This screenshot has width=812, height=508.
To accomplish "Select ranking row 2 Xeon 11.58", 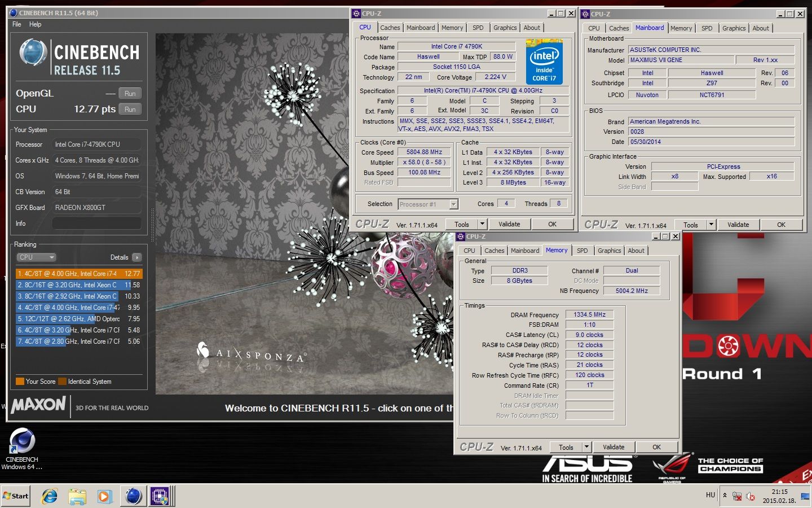I will coord(79,285).
